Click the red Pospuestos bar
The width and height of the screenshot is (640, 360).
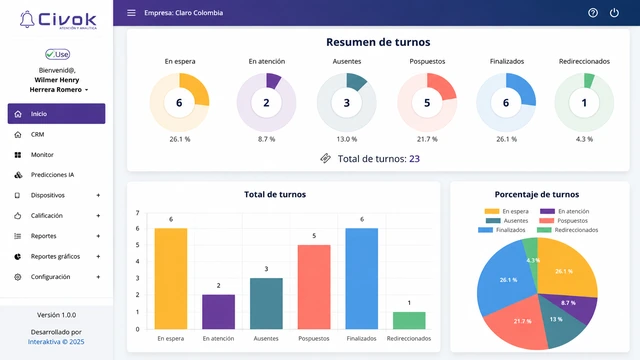click(314, 287)
